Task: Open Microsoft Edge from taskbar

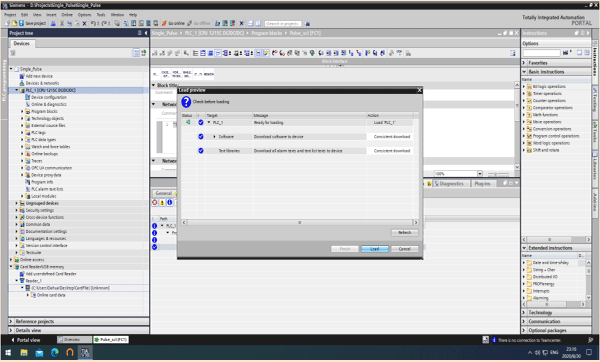Action: [x=55, y=352]
